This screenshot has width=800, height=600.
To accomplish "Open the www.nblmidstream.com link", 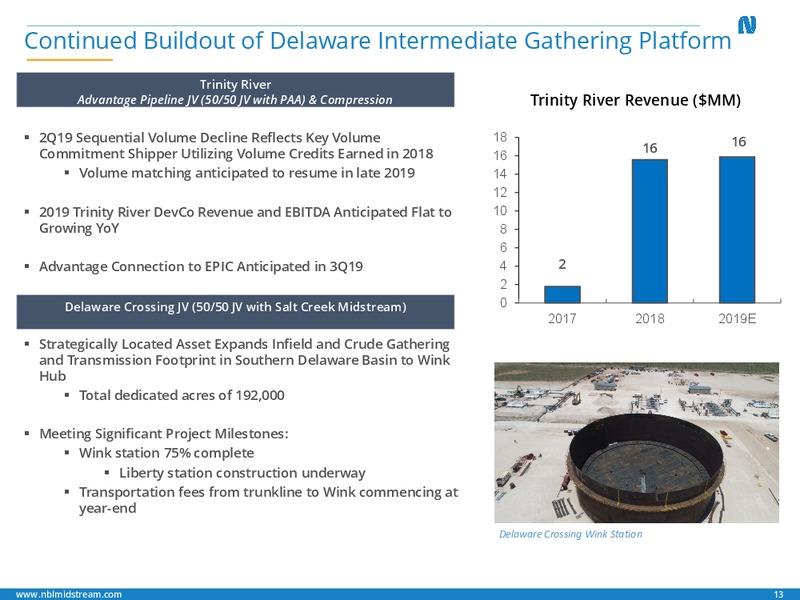I will pyautogui.click(x=69, y=594).
